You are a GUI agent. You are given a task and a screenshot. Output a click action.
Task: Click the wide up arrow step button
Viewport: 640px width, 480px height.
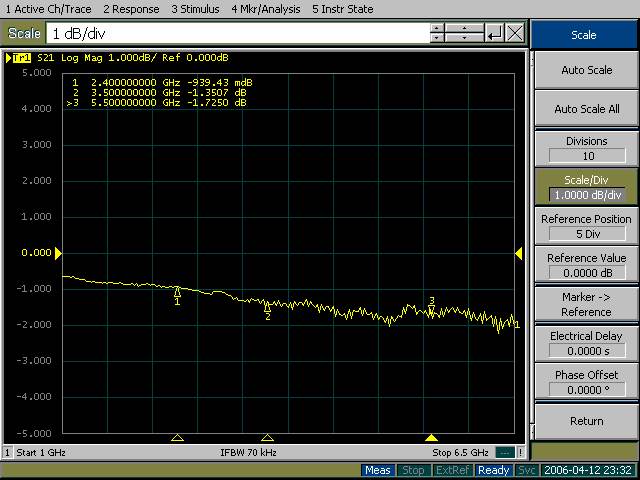point(464,29)
